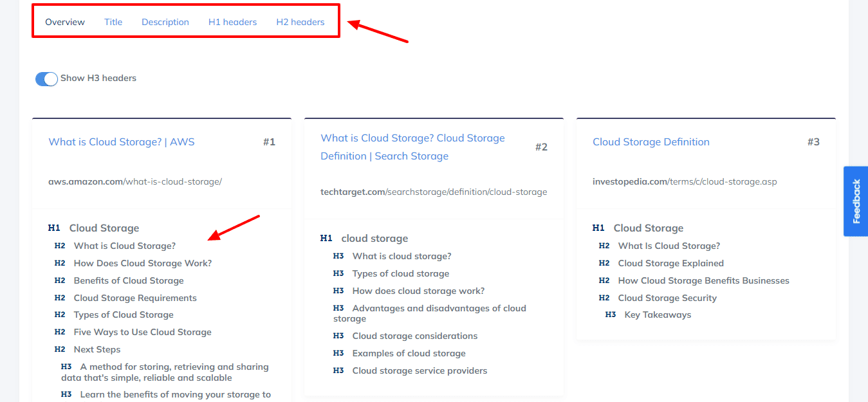Toggle the Show H3 headers switch
The image size is (868, 402).
tap(46, 78)
